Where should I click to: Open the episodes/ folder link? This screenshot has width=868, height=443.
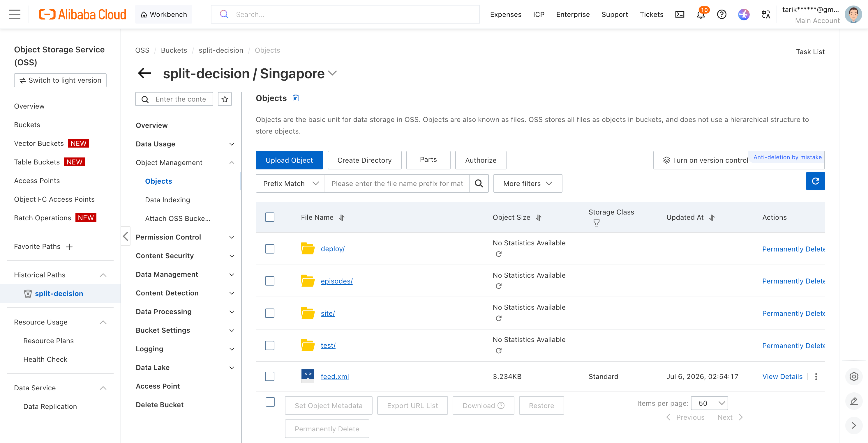(x=336, y=281)
